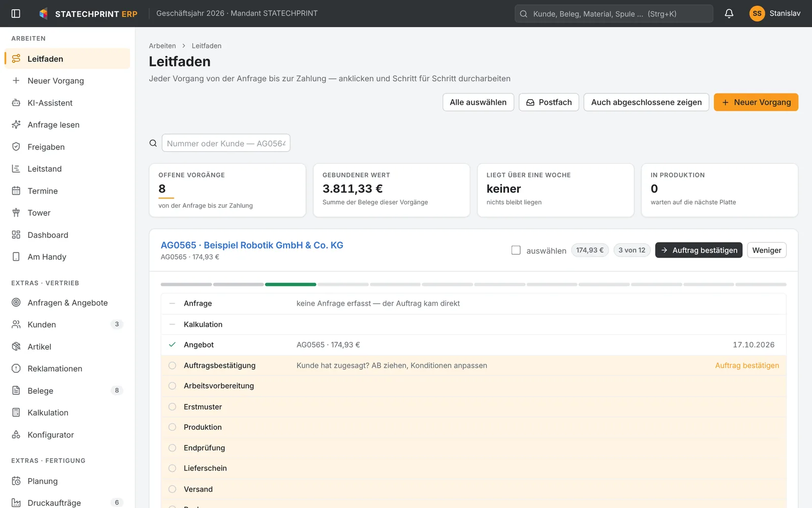Open the AG0565 Beispiel Robotik link

(x=252, y=245)
